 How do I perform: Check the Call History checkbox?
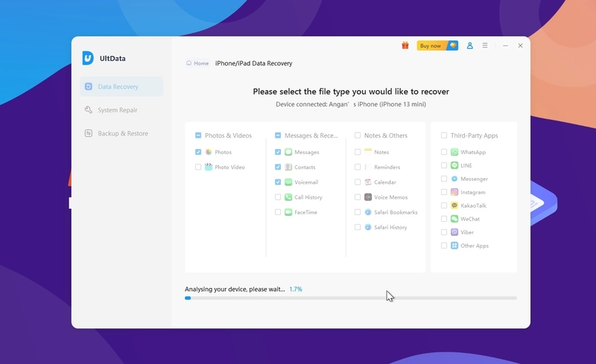[278, 197]
